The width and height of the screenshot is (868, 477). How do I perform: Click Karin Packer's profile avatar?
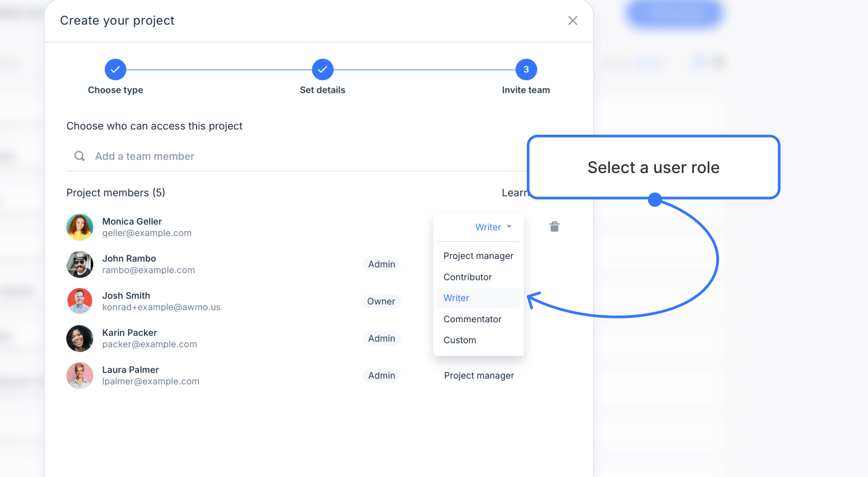pyautogui.click(x=79, y=338)
